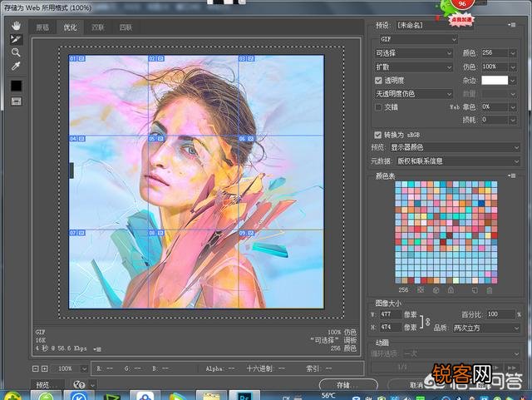
Task: Open the 无透明度仿色 dropdown
Action: pyautogui.click(x=414, y=94)
